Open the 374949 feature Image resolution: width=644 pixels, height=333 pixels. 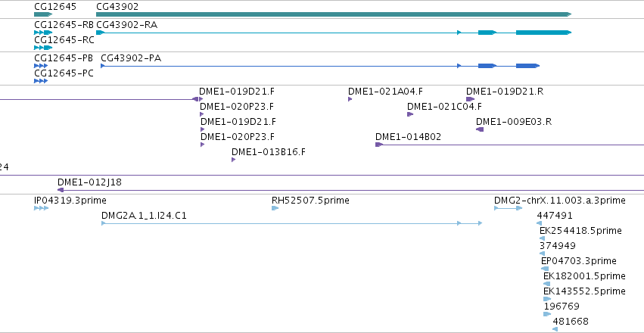[542, 254]
